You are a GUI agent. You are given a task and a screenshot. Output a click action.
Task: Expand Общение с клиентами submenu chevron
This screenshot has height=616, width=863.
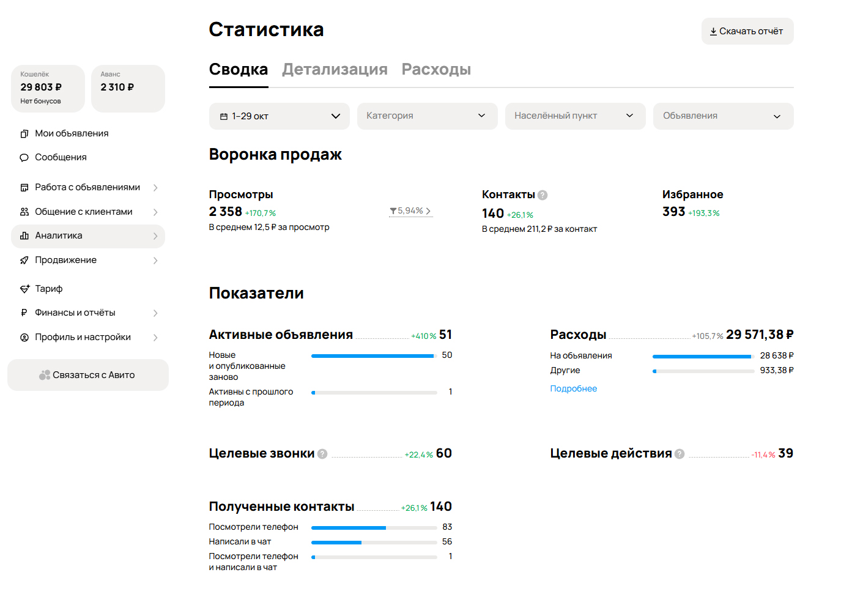click(x=155, y=212)
